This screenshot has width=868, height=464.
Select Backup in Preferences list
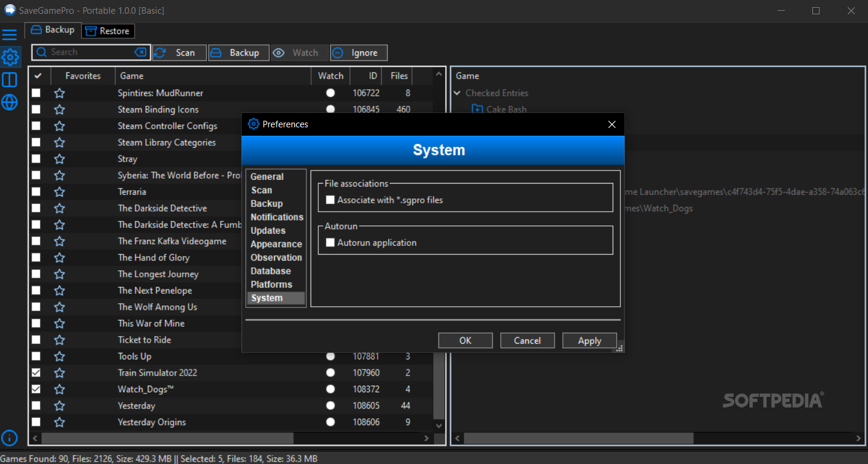[267, 203]
